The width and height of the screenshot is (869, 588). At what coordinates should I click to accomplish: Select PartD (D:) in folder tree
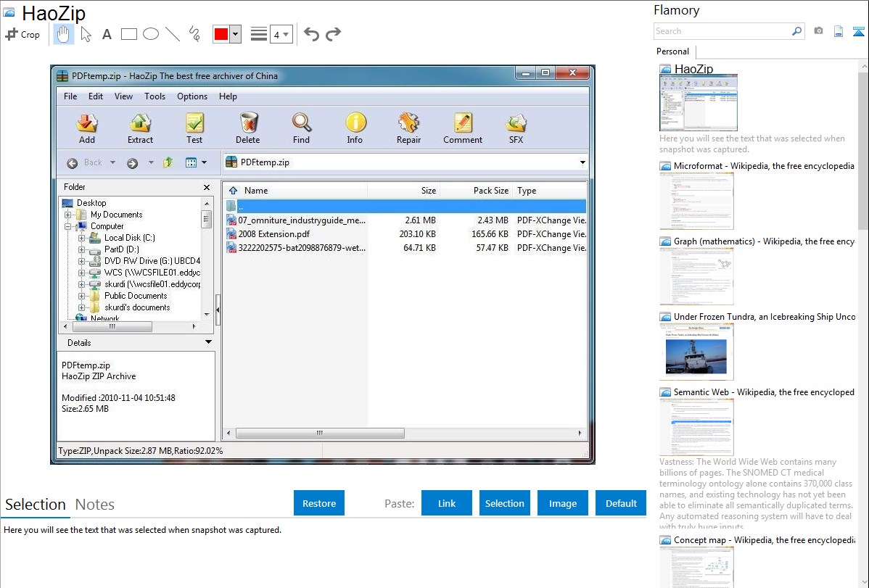[121, 249]
